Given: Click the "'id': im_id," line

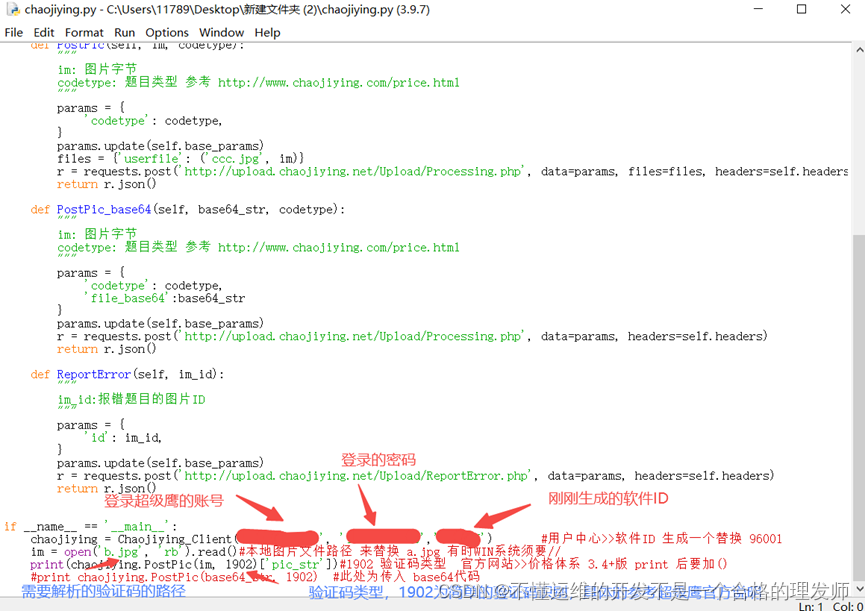Looking at the screenshot, I should pyautogui.click(x=124, y=438).
